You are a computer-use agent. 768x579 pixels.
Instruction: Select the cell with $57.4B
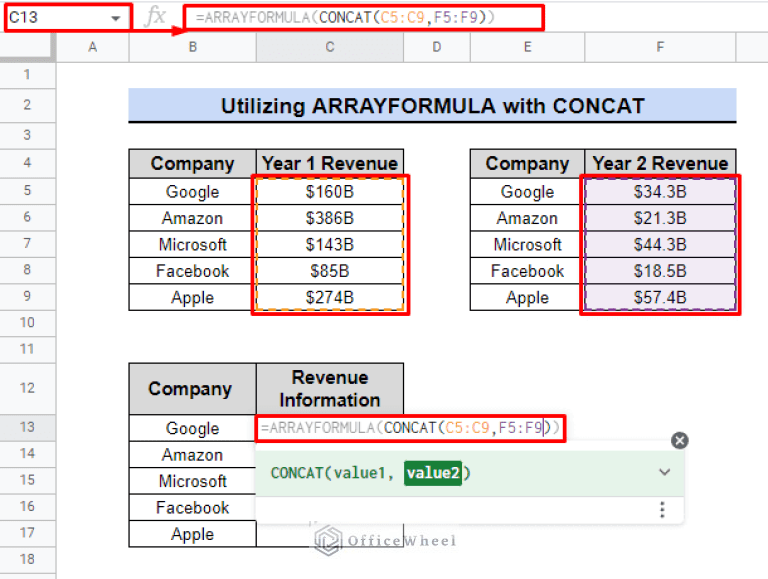660,297
